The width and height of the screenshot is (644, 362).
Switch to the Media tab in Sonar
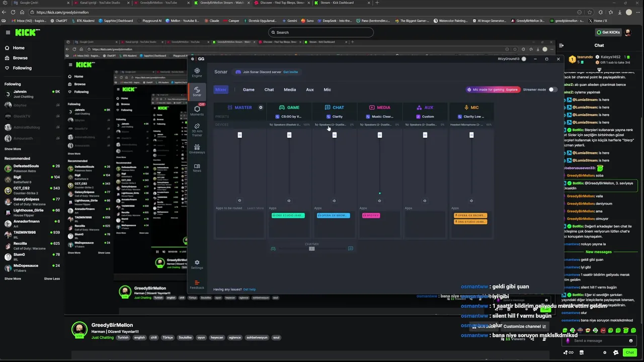tap(290, 89)
